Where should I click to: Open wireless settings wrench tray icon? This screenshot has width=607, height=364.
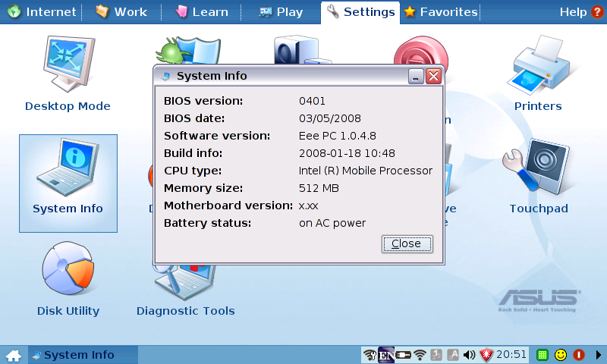click(370, 355)
